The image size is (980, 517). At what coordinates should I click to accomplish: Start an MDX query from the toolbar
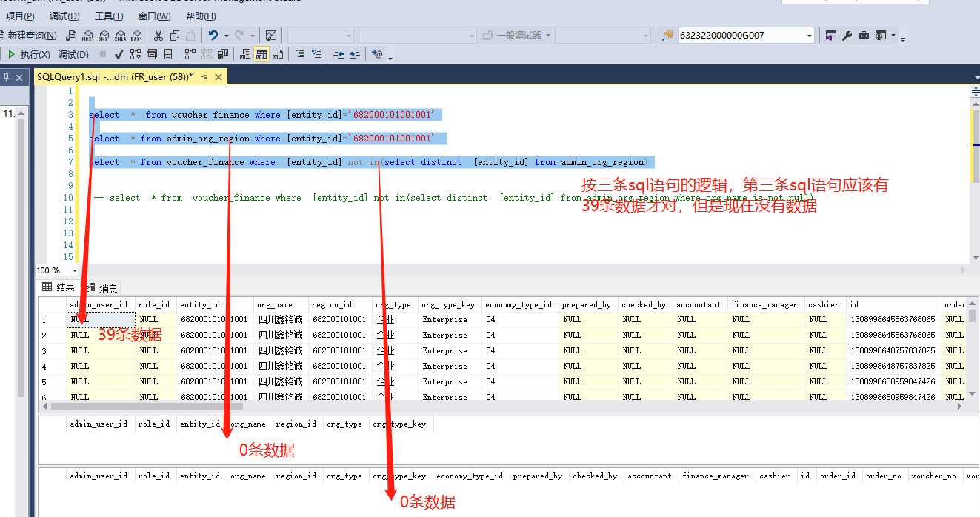(x=87, y=36)
